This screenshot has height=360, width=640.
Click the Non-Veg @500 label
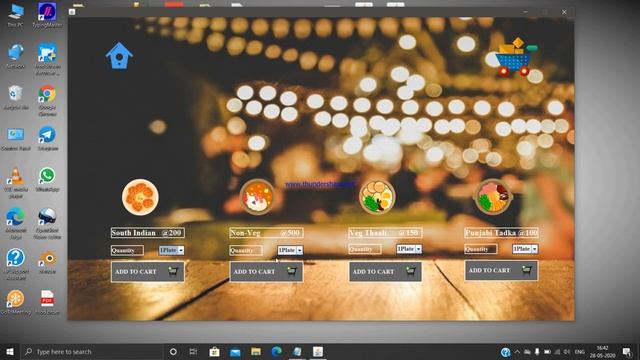[x=266, y=233]
